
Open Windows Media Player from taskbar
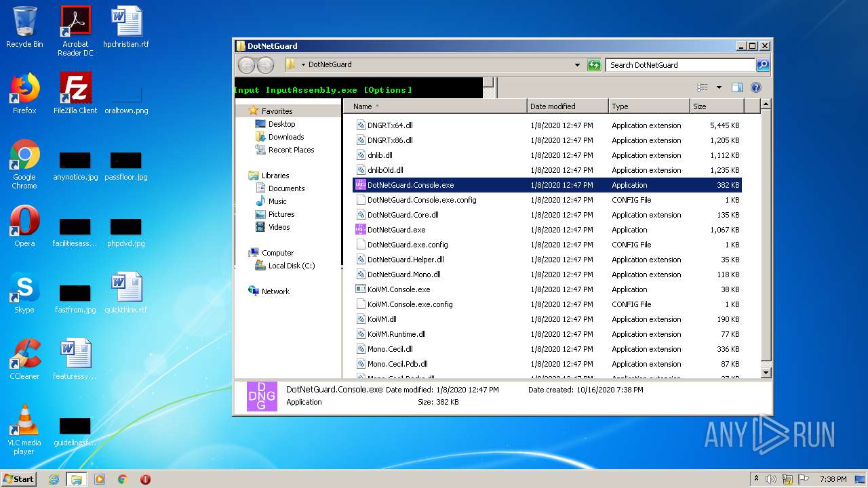100,479
